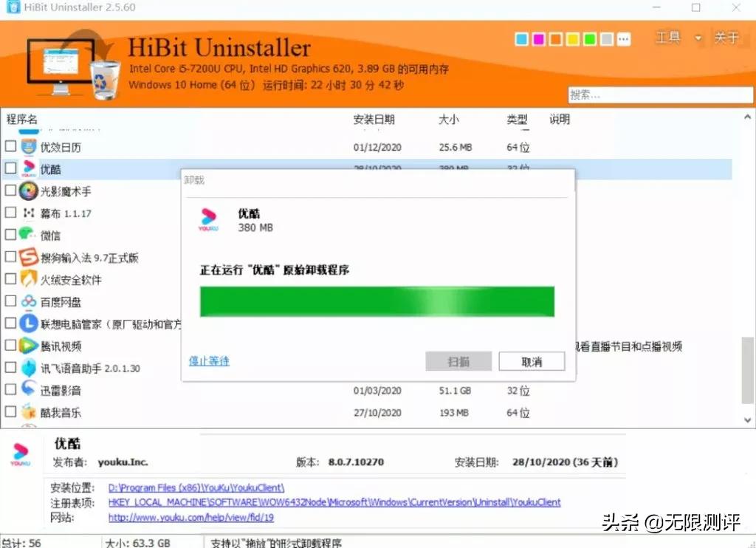
Task: Click the 搜狗输入法 program icon
Action: 29,257
